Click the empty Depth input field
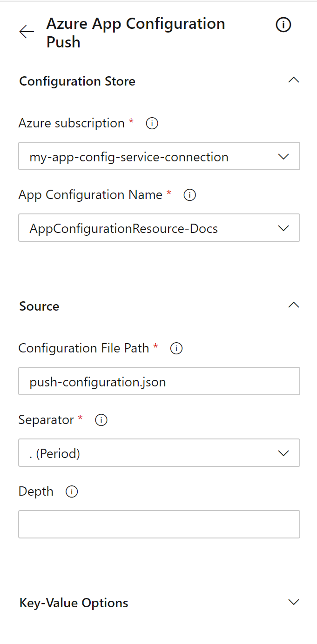 pyautogui.click(x=159, y=524)
